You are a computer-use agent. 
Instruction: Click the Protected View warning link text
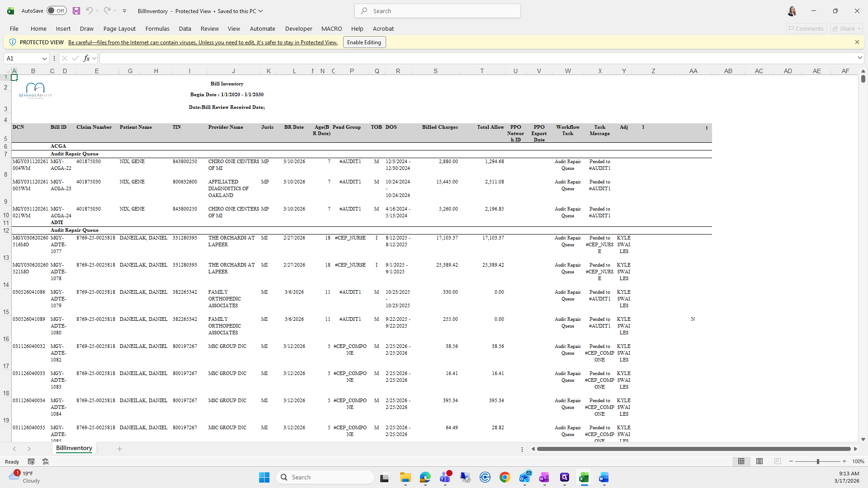[x=203, y=42]
